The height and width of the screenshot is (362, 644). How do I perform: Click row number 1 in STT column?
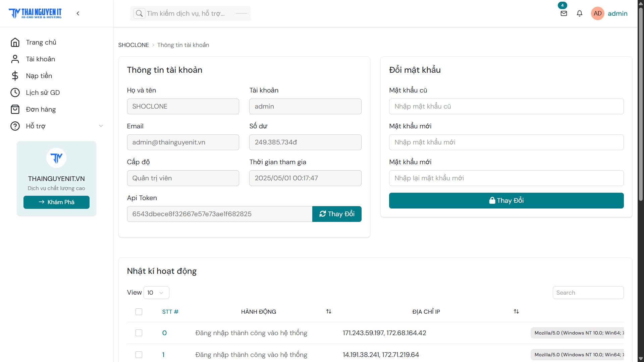(x=163, y=355)
